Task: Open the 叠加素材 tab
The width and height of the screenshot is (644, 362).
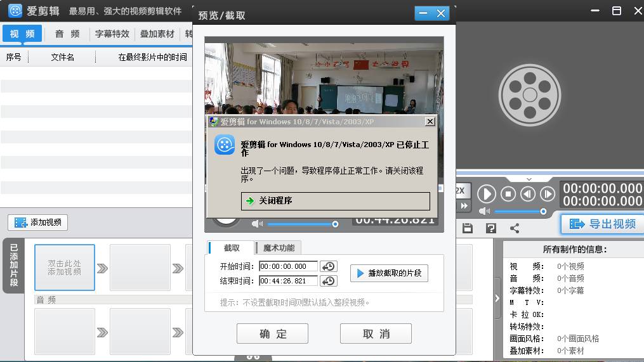Action: [x=157, y=34]
